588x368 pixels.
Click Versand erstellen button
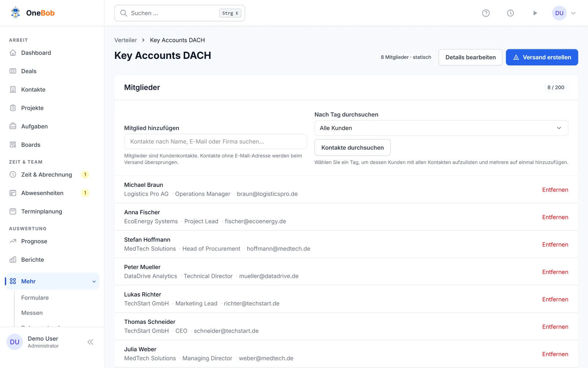click(542, 57)
